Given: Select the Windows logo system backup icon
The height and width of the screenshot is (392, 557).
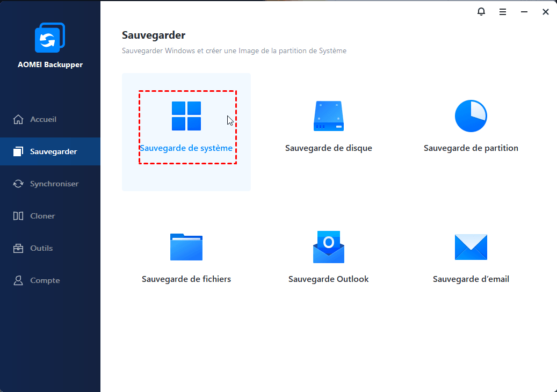Looking at the screenshot, I should coord(186,116).
